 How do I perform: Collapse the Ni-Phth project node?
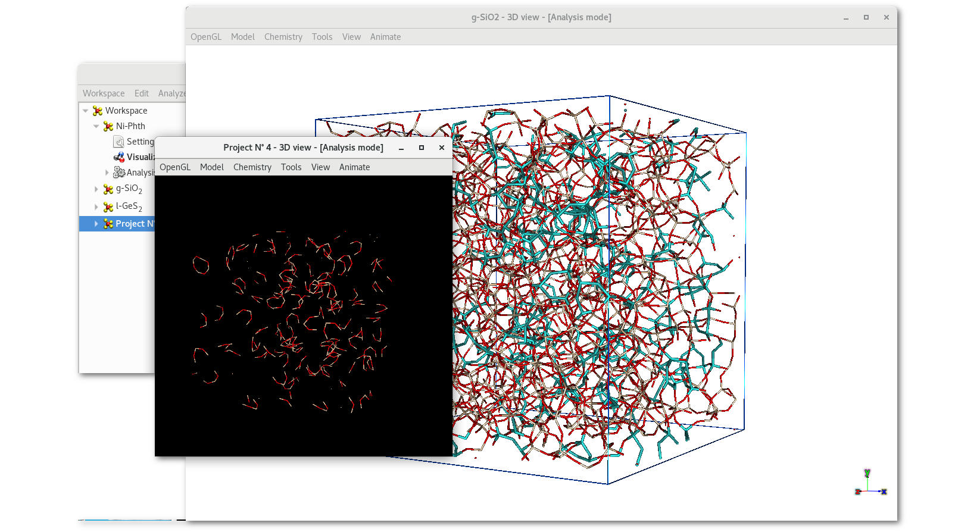[96, 126]
